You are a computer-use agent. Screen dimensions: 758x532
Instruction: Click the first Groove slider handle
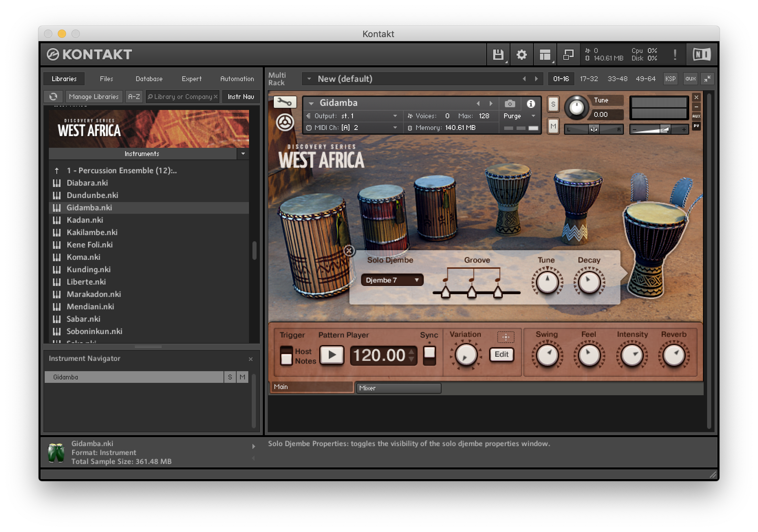445,292
